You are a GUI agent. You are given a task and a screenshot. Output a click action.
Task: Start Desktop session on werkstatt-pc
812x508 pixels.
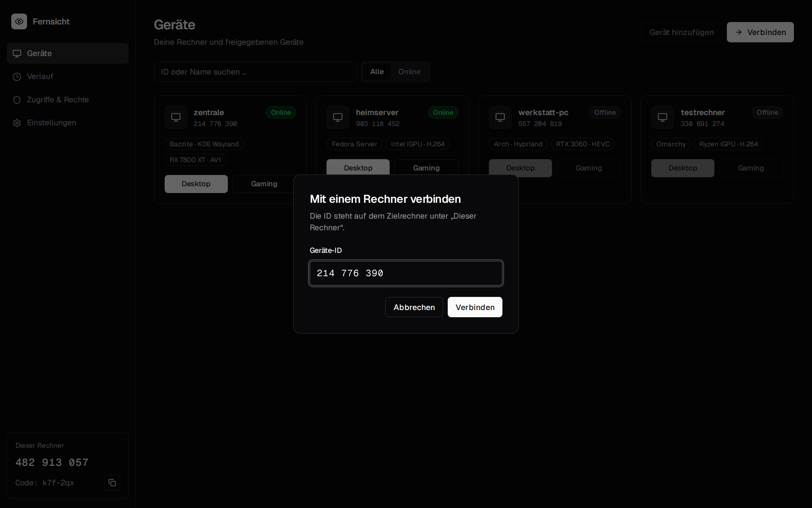pos(520,168)
